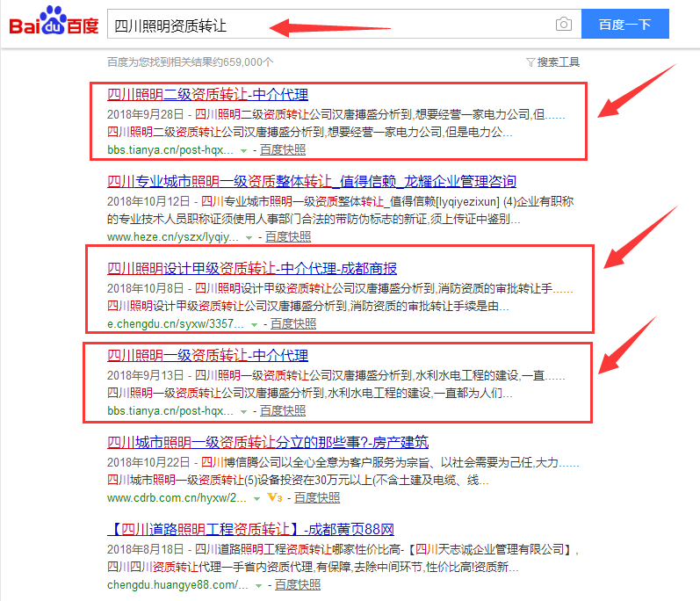
Task: Click URL www.cdrb.com.cn/hyxw/2...
Action: (x=177, y=497)
